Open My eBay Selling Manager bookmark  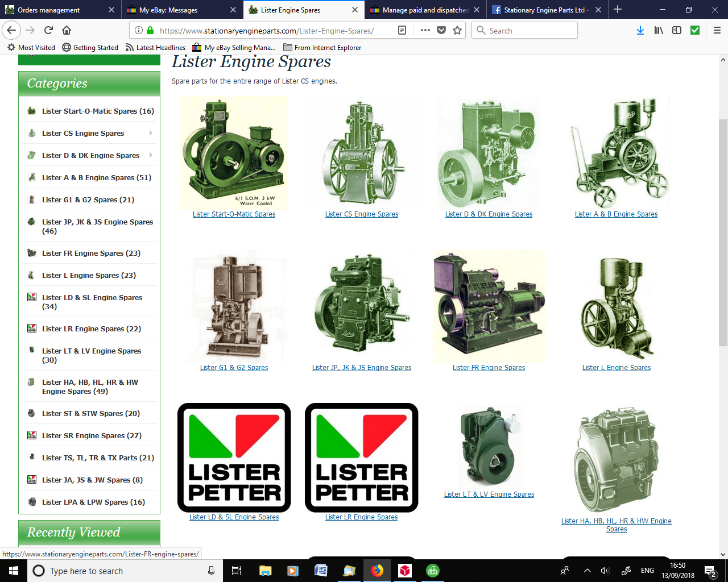234,48
